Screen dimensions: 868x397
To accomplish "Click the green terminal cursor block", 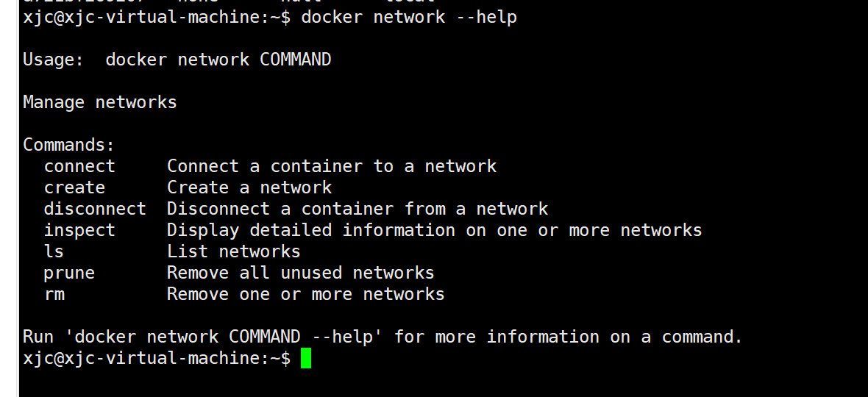I will click(x=306, y=358).
